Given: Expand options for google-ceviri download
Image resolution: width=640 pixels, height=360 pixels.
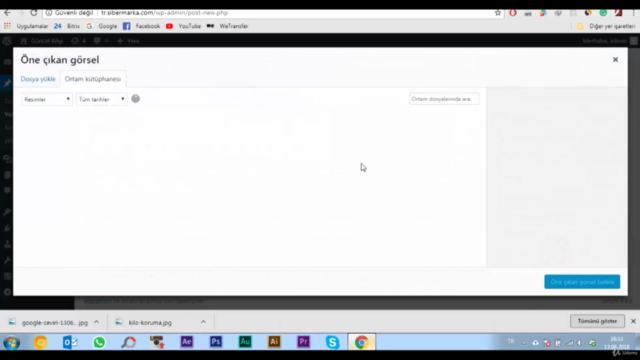Looking at the screenshot, I should click(96, 322).
